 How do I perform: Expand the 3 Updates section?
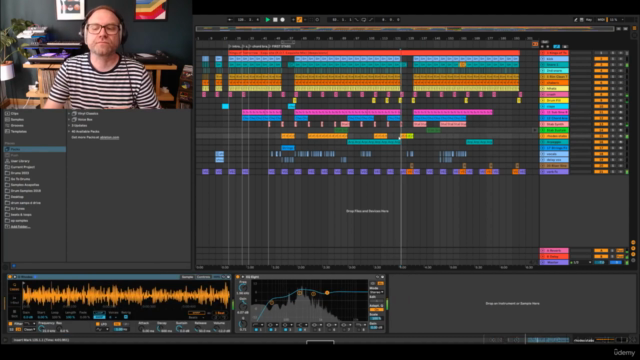coord(69,126)
